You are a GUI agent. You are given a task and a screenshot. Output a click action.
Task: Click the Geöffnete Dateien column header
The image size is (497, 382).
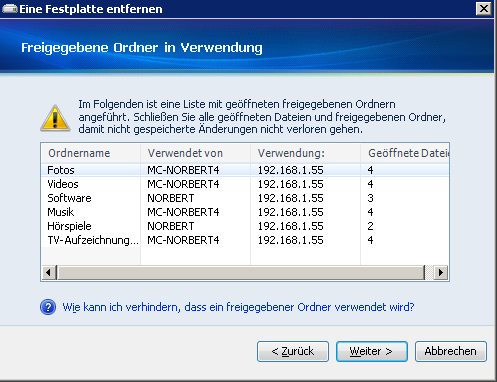tap(405, 153)
